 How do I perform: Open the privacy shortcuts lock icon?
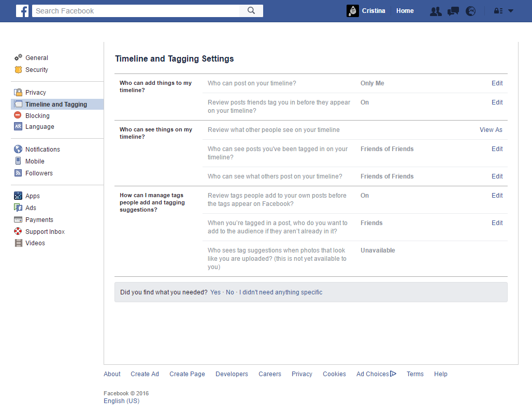498,11
